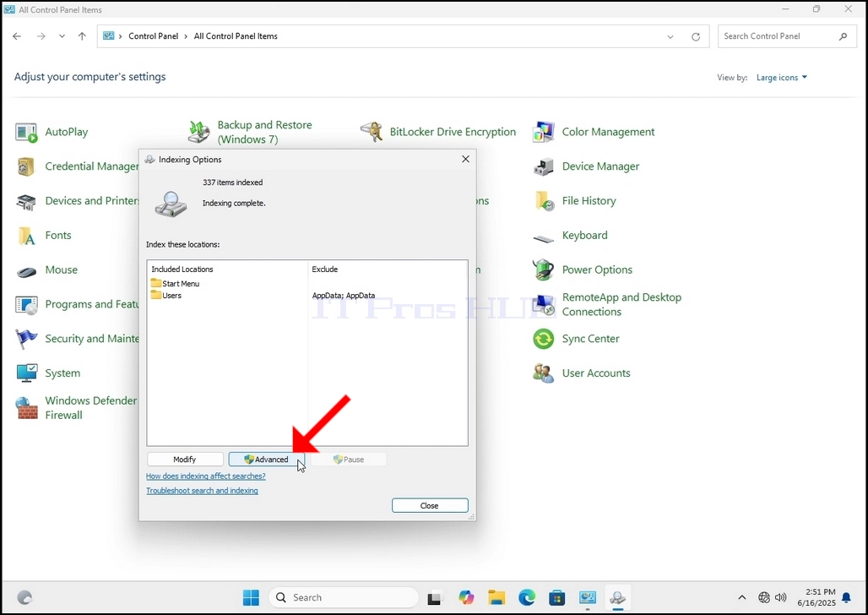Open RemoteApp and Desktop Connections icon
Image resolution: width=868 pixels, height=615 pixels.
pyautogui.click(x=544, y=305)
